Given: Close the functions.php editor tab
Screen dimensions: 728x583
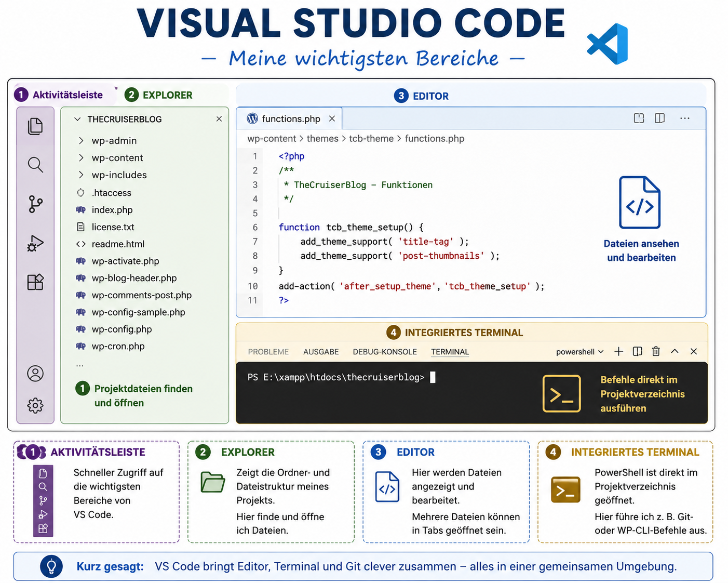Looking at the screenshot, I should pos(332,118).
